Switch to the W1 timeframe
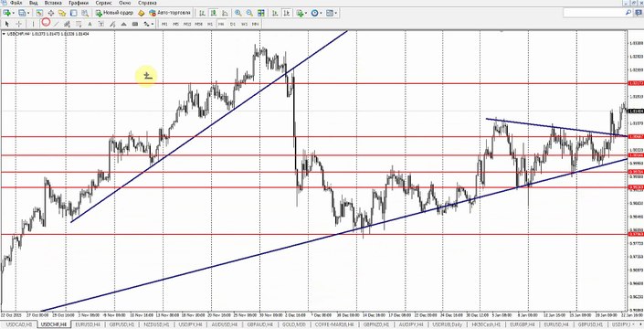 coord(244,24)
